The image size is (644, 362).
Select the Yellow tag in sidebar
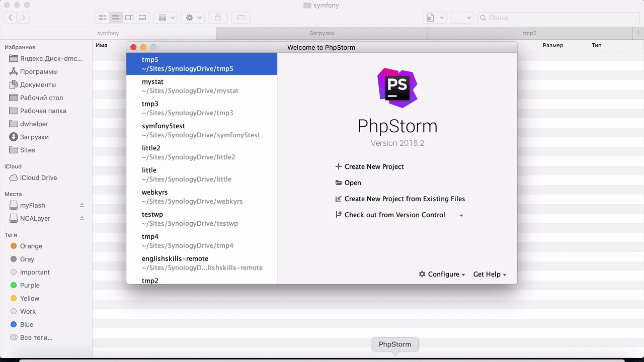[x=30, y=298]
